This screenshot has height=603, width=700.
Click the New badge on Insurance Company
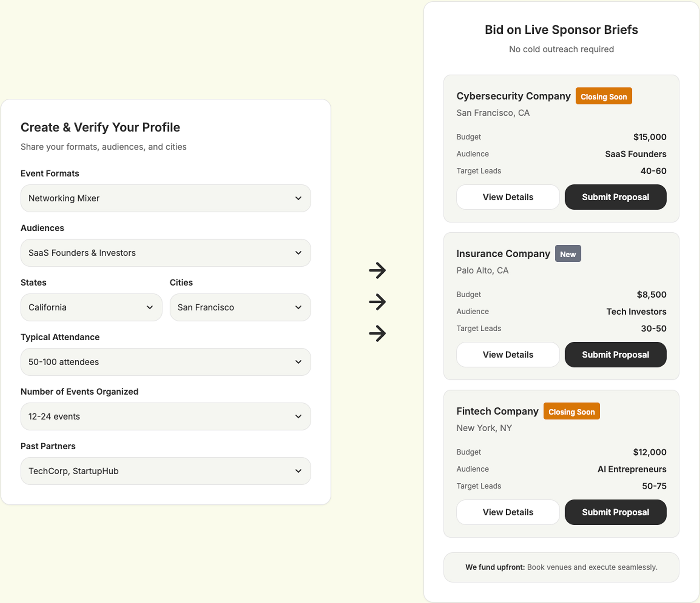coord(568,254)
